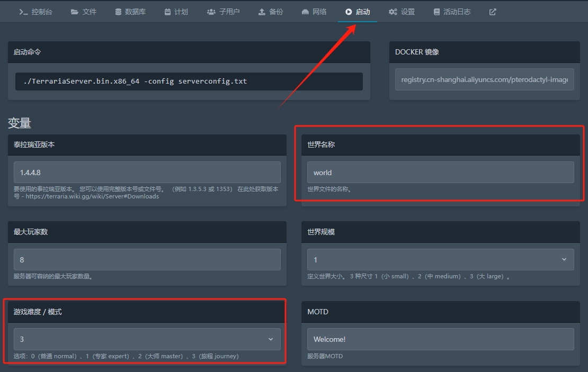Open the 世界规模 world size dropdown
Screen dimensions: 588x372
(x=440, y=260)
